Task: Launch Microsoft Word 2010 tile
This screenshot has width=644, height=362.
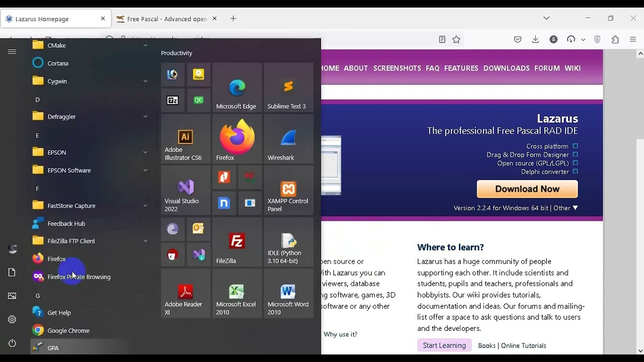Action: tap(288, 293)
